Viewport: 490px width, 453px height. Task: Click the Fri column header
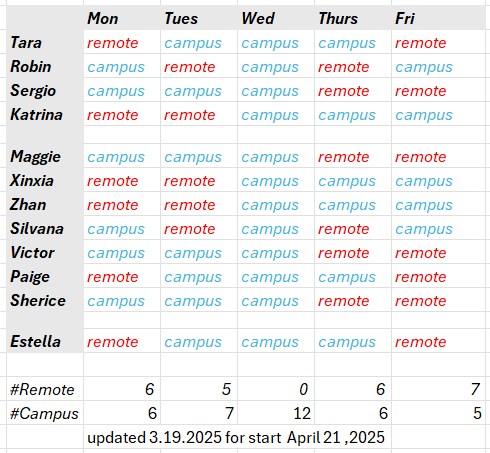[x=438, y=18]
